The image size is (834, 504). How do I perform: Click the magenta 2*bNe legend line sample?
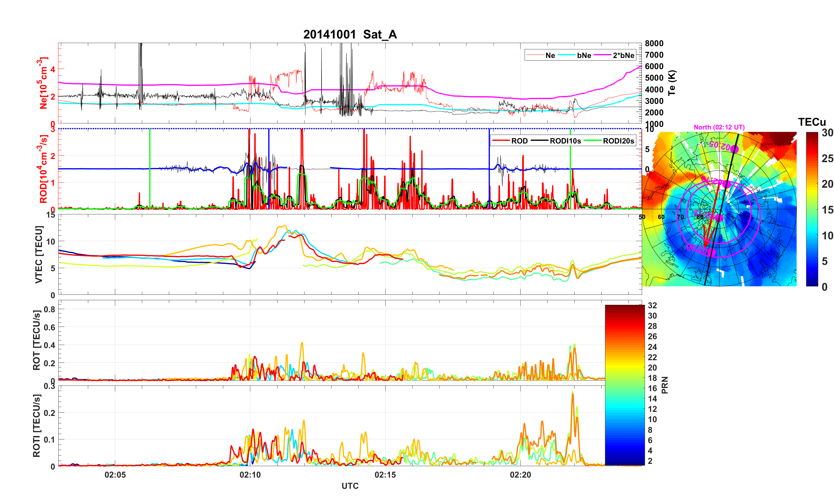[602, 55]
